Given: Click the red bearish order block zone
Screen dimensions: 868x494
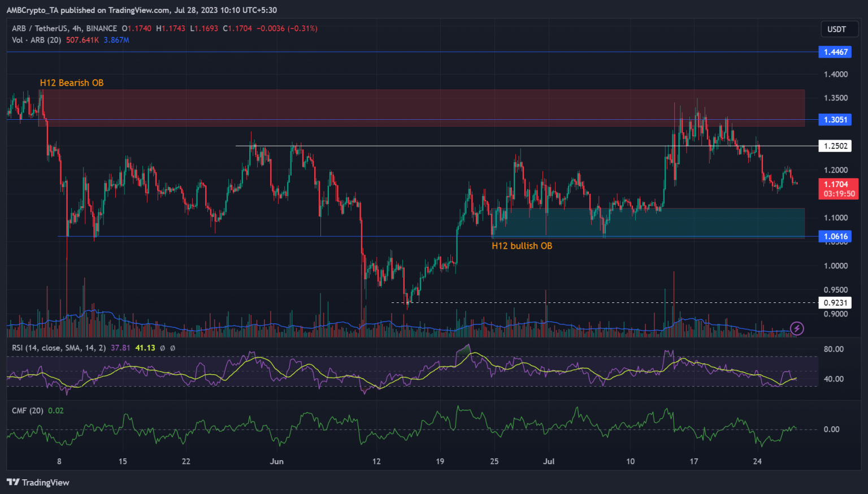Looking at the screenshot, I should 424,107.
